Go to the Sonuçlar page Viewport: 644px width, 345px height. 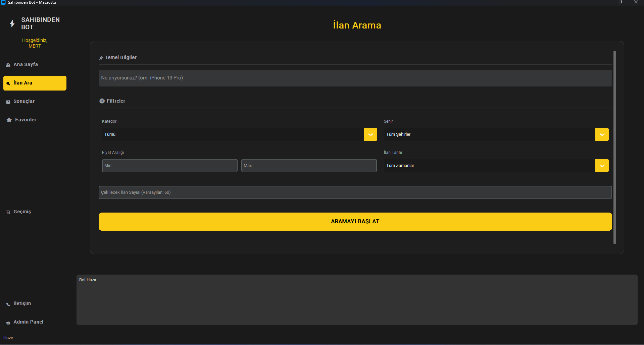click(35, 102)
